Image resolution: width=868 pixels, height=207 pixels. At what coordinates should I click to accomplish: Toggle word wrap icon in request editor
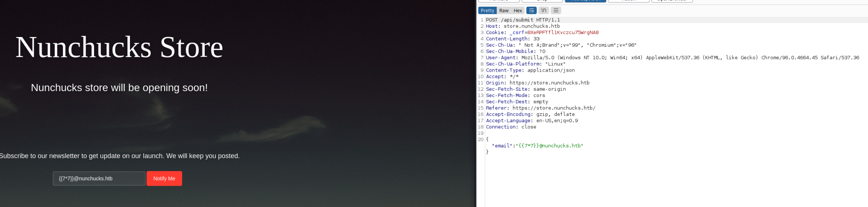531,10
